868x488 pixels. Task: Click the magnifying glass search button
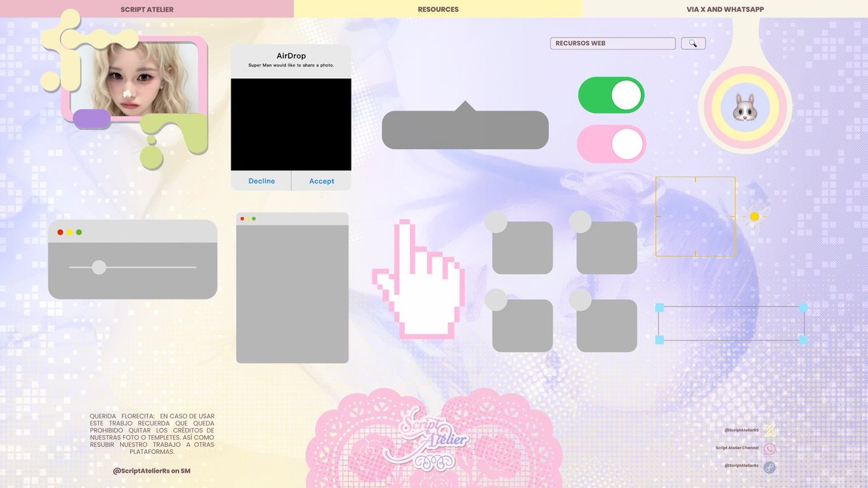tap(693, 43)
